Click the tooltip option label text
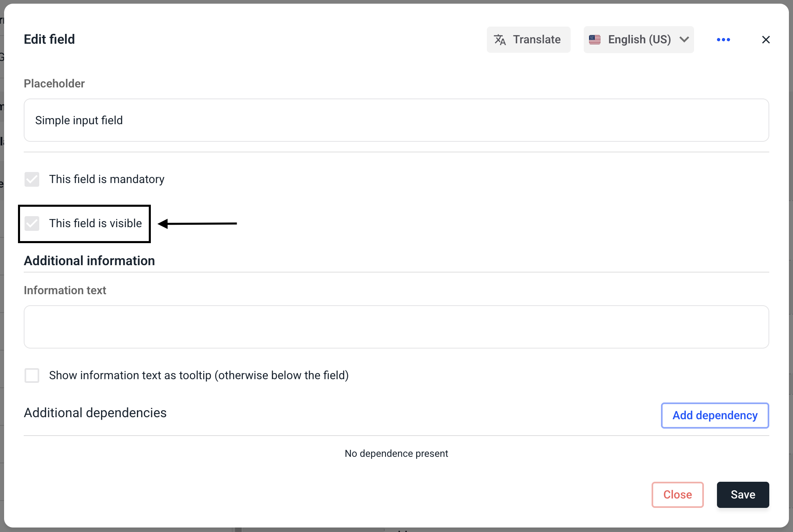The height and width of the screenshot is (532, 793). click(199, 376)
